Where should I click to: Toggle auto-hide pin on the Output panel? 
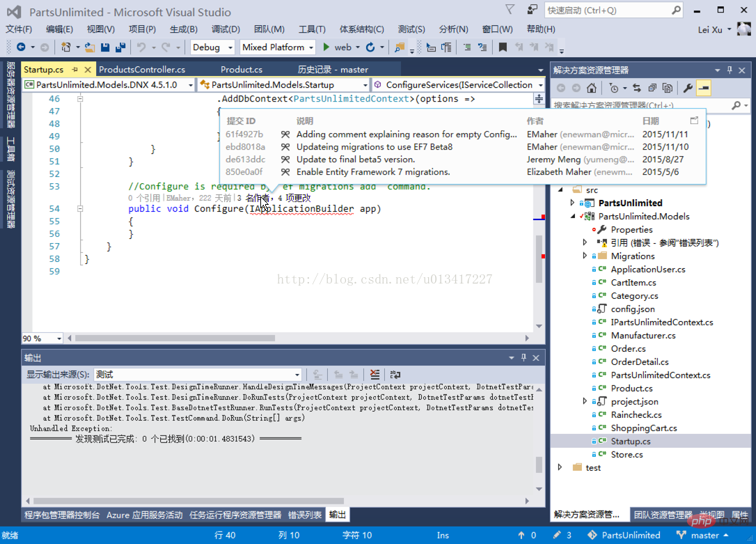point(523,358)
